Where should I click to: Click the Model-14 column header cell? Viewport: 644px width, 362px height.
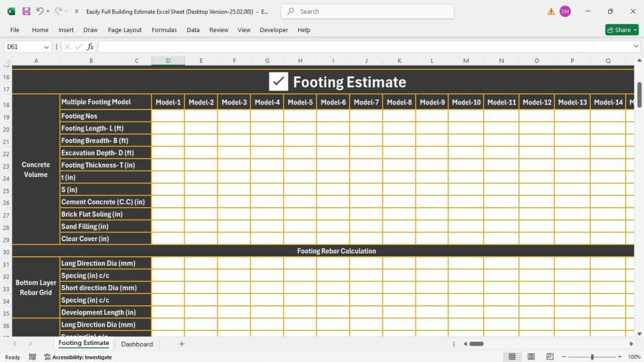pos(608,102)
